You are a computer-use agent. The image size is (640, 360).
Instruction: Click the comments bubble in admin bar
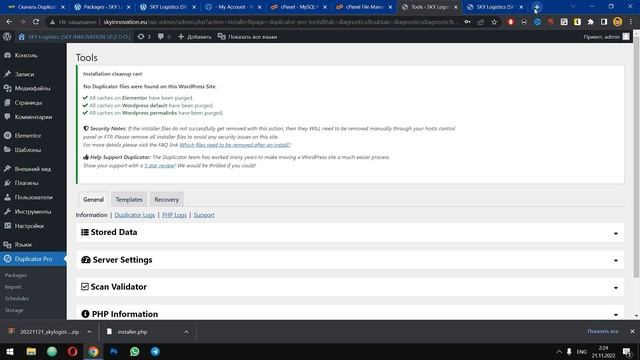coord(161,37)
